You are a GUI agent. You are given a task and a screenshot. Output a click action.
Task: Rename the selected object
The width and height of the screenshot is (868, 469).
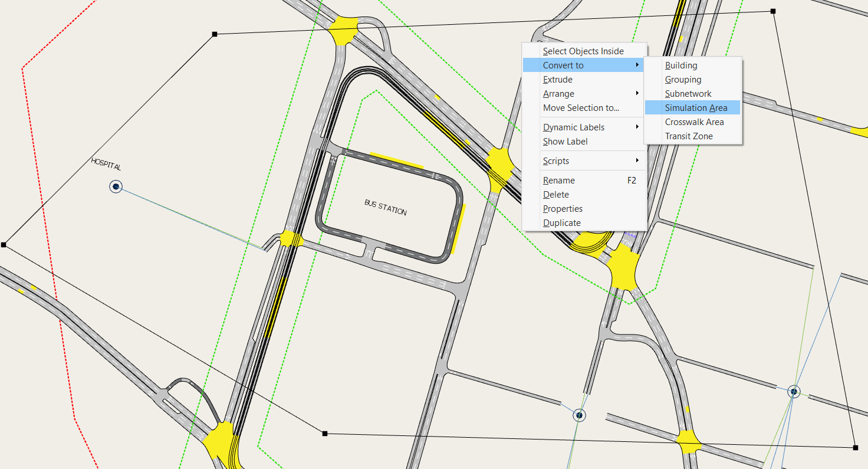click(558, 180)
